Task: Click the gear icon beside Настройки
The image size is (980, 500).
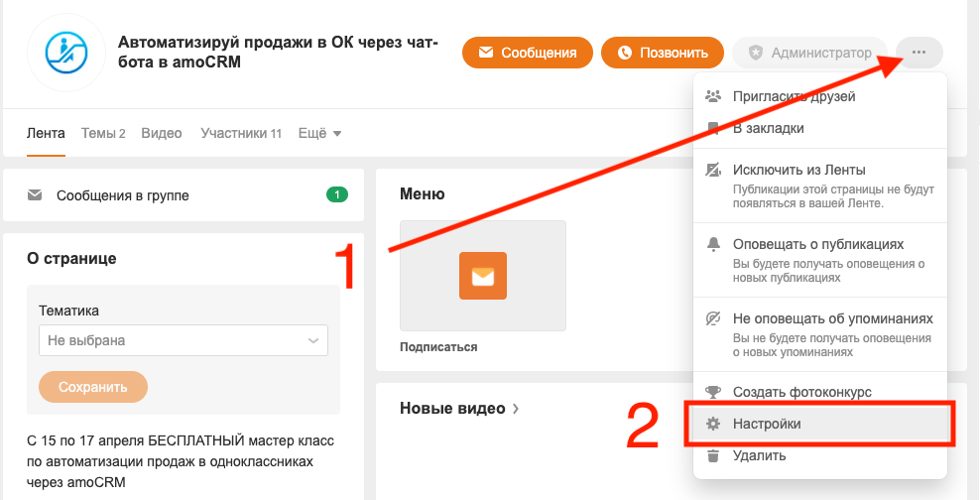Action: click(x=712, y=424)
